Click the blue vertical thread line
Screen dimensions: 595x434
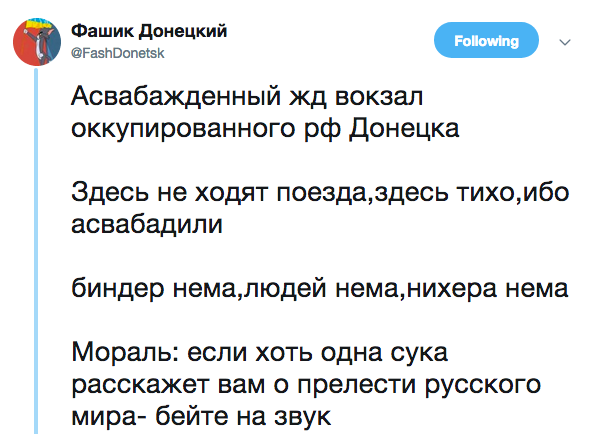pyautogui.click(x=36, y=251)
